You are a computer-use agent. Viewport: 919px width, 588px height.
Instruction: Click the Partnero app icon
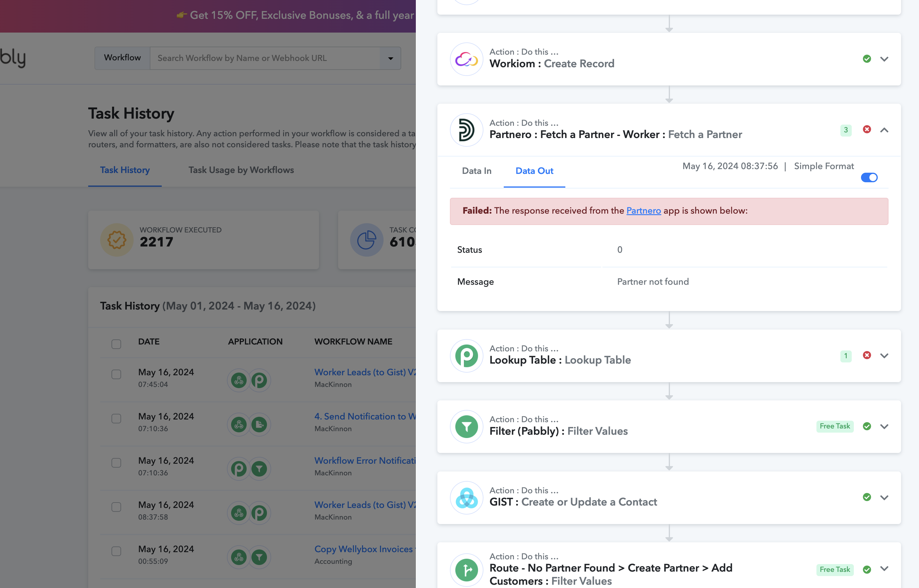pyautogui.click(x=466, y=130)
